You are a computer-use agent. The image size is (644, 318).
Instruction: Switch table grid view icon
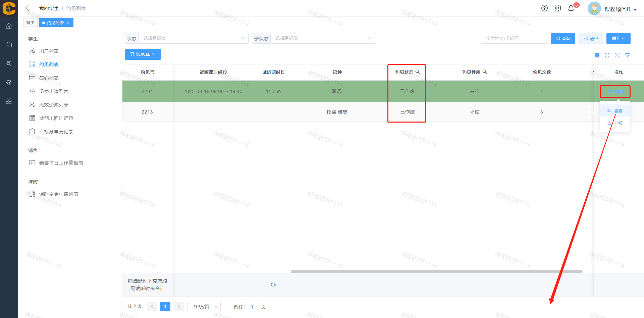click(597, 55)
